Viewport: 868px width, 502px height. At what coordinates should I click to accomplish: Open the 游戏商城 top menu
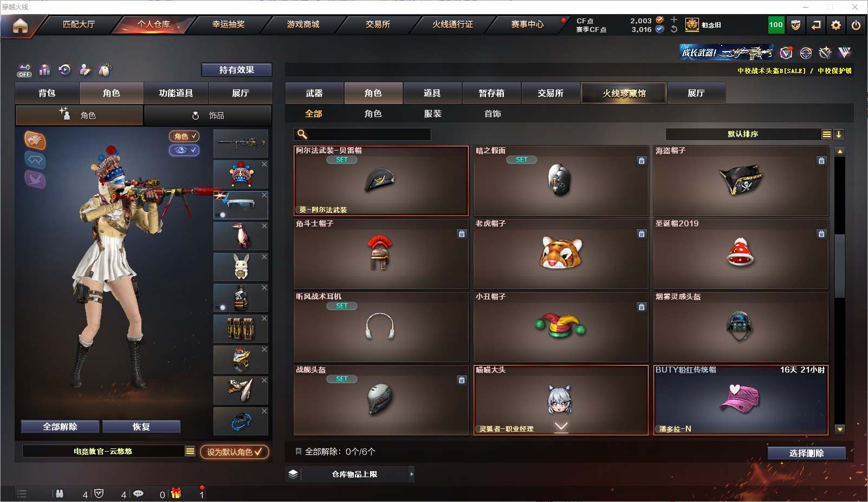(303, 24)
